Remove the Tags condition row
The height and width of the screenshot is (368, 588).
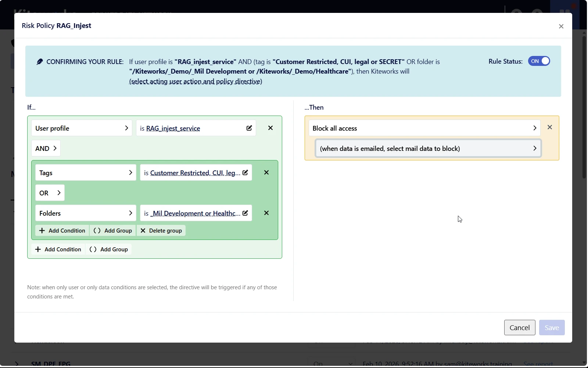[266, 173]
